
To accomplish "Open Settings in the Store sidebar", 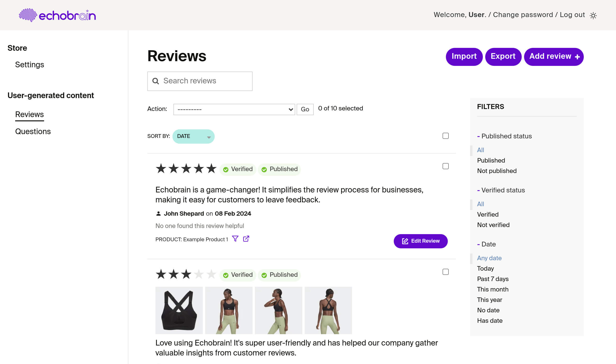I will (x=29, y=64).
